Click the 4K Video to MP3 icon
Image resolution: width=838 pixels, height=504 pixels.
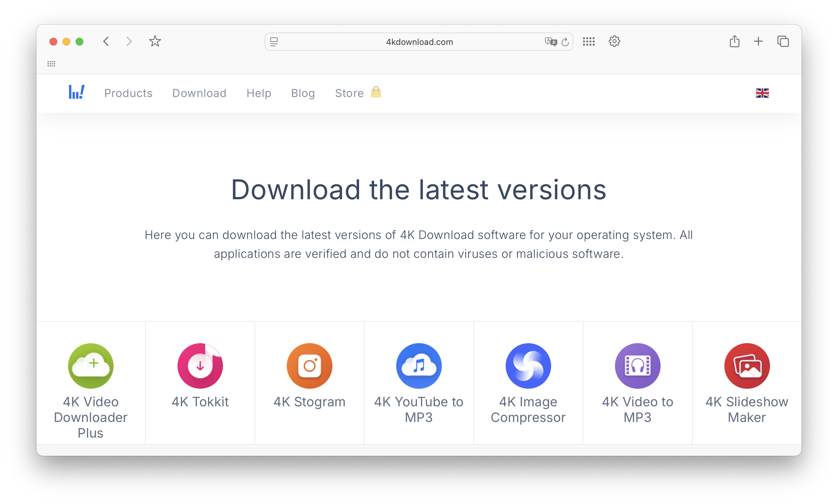(x=637, y=366)
